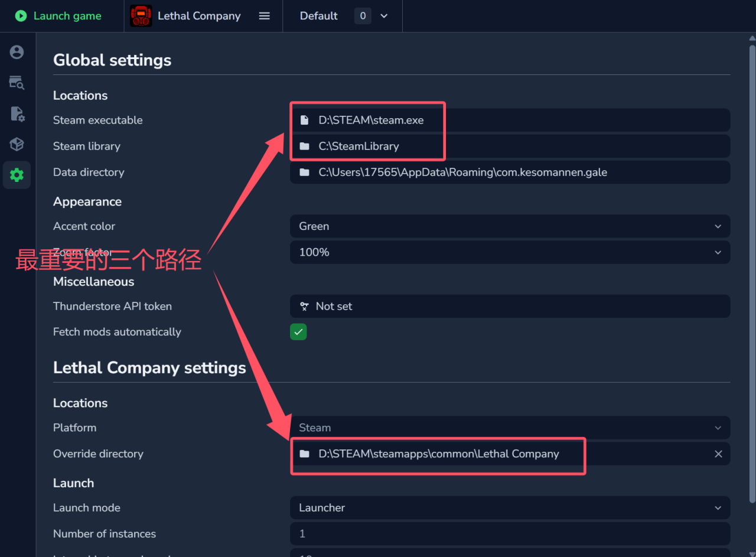756x557 pixels.
Task: Click the Data directory label
Action: (89, 172)
